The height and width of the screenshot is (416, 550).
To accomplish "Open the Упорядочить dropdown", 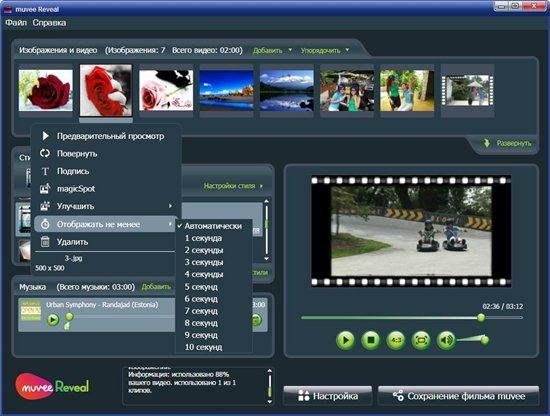I will click(x=325, y=51).
